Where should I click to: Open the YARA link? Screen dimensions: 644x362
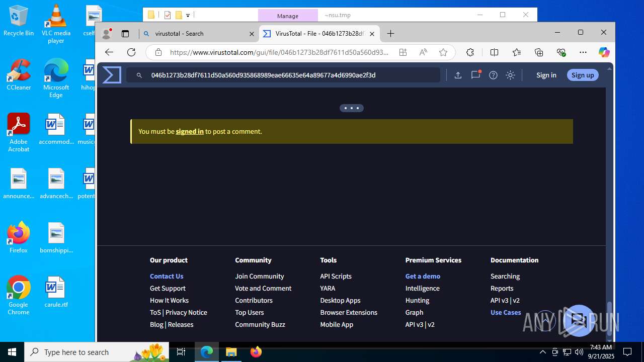[328, 288]
